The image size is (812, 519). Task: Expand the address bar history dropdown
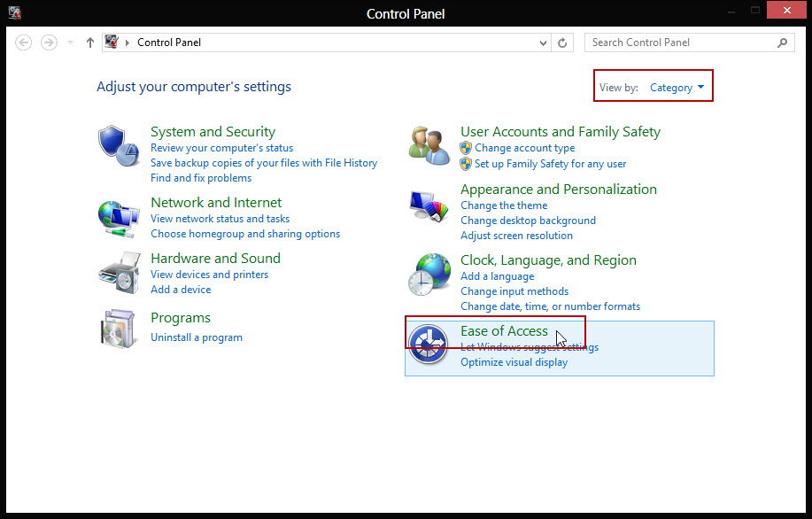click(543, 43)
